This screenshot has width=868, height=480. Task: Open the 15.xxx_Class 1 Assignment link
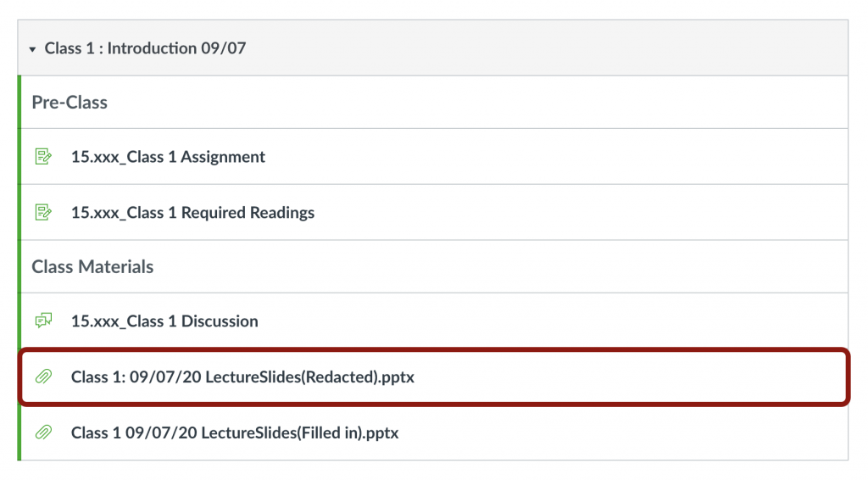tap(168, 157)
